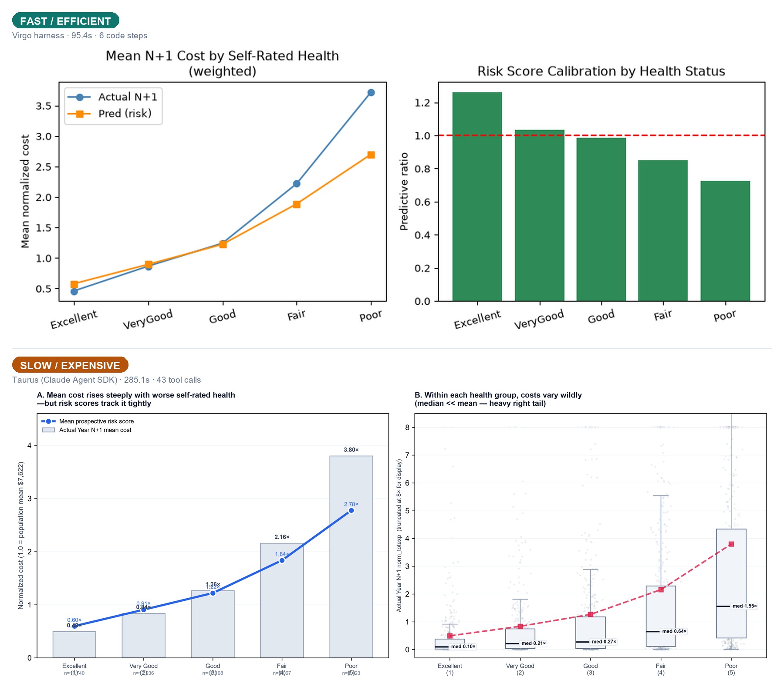Image resolution: width=784 pixels, height=694 pixels.
Task: Click the SLOW / EXPENSIVE badge
Action: pos(70,365)
